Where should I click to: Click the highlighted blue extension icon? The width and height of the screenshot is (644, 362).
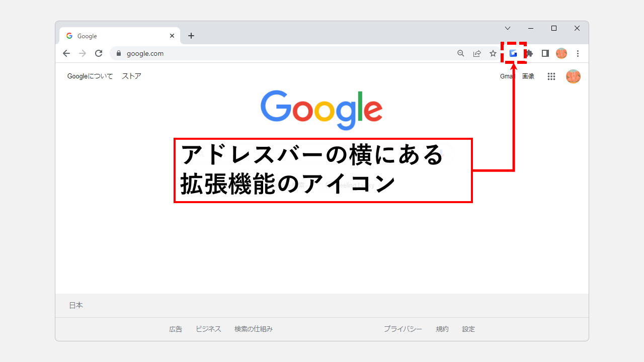pyautogui.click(x=513, y=53)
